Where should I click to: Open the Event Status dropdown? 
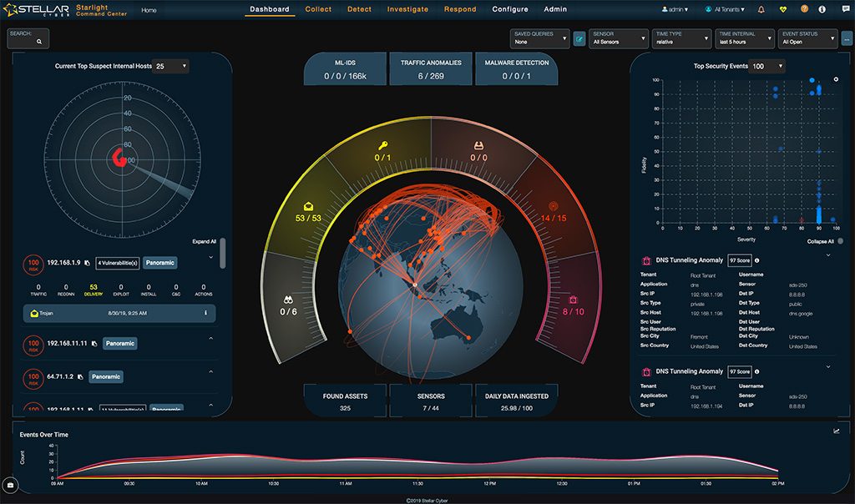[807, 38]
